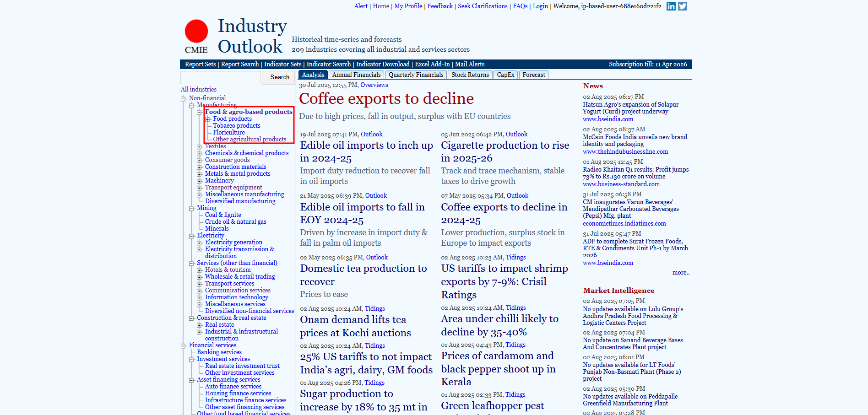Open the Stock Returns tab
The height and width of the screenshot is (415, 868).
click(x=470, y=75)
